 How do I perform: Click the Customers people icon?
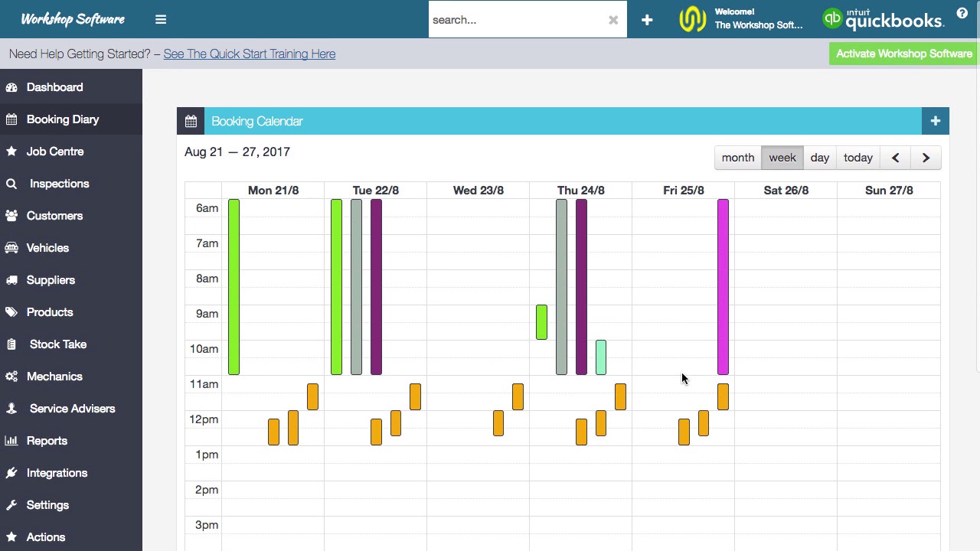point(11,216)
